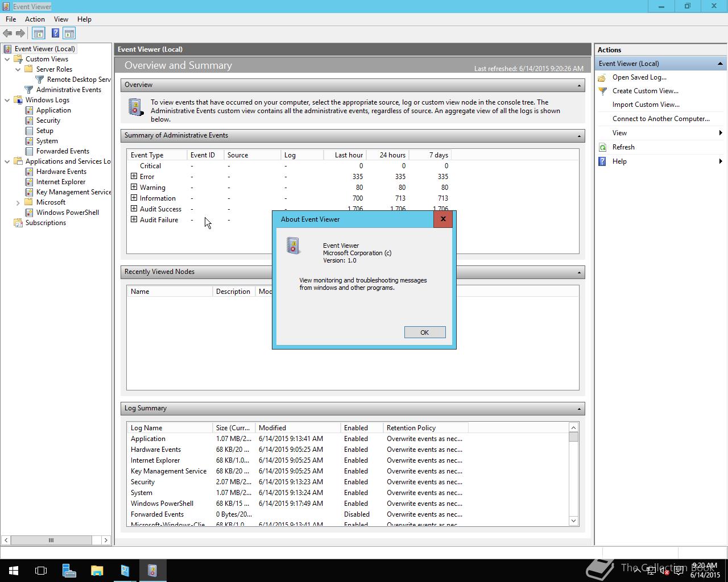Click console tree horizontal scrollbar right arrow

point(106,541)
